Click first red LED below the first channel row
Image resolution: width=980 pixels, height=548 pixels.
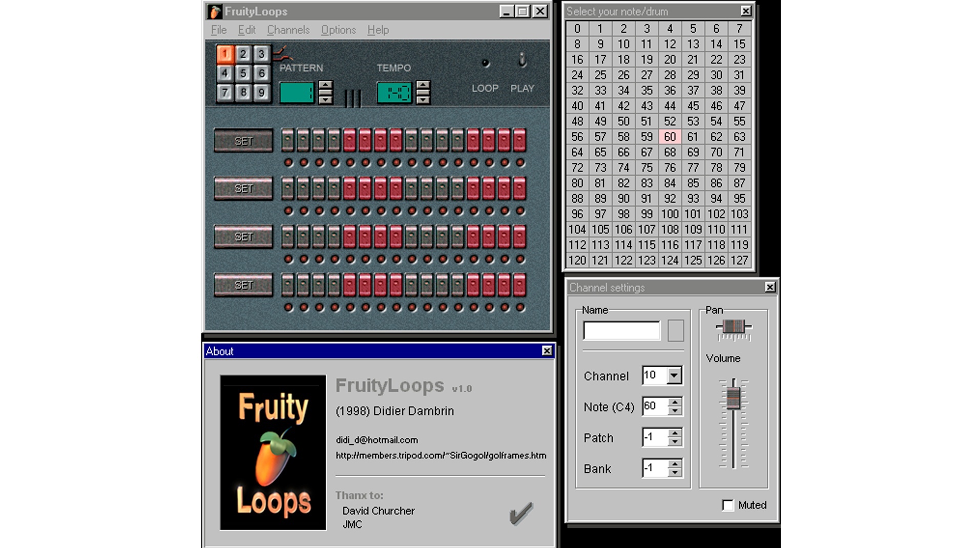click(x=288, y=163)
